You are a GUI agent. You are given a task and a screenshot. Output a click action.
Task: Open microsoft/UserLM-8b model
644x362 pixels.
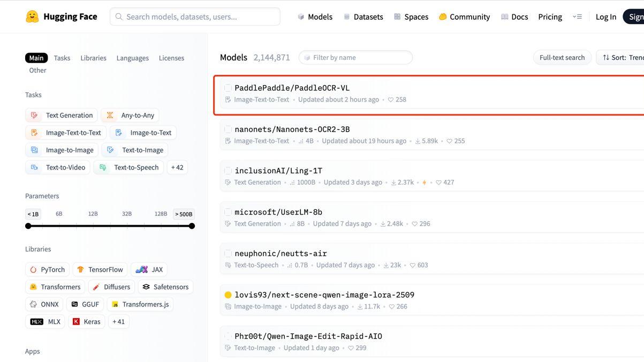click(x=278, y=212)
